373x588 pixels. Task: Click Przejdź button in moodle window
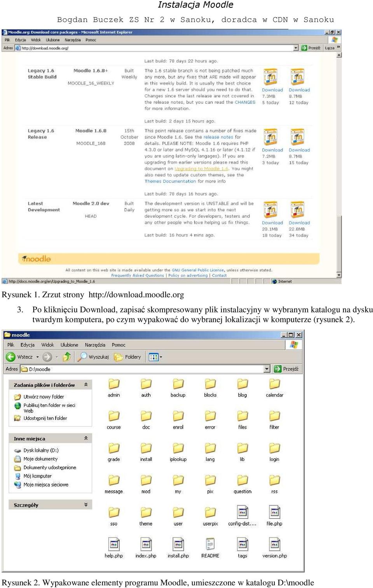(286, 369)
